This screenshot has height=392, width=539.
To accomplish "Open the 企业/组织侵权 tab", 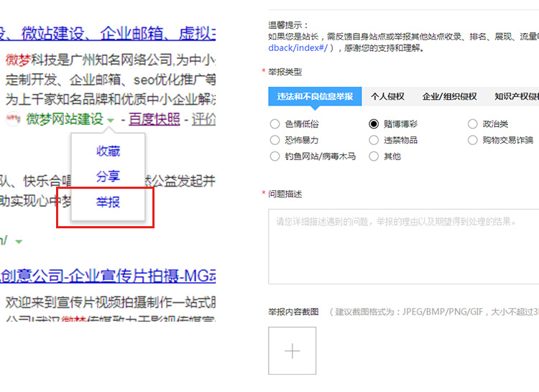I will click(449, 96).
